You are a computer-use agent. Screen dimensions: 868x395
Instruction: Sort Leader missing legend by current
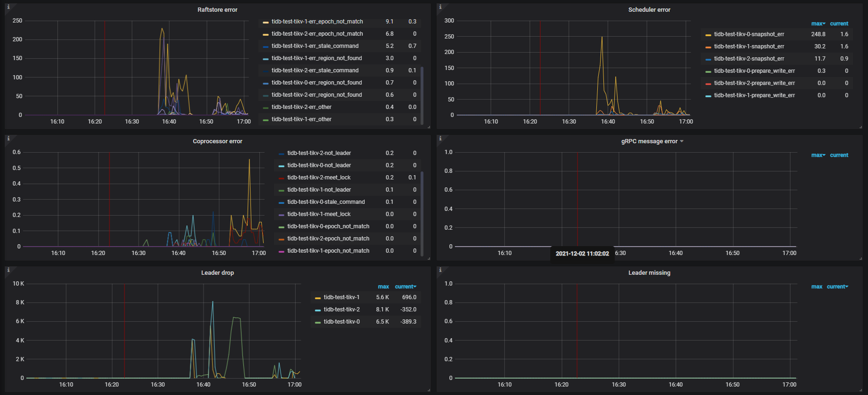point(837,287)
